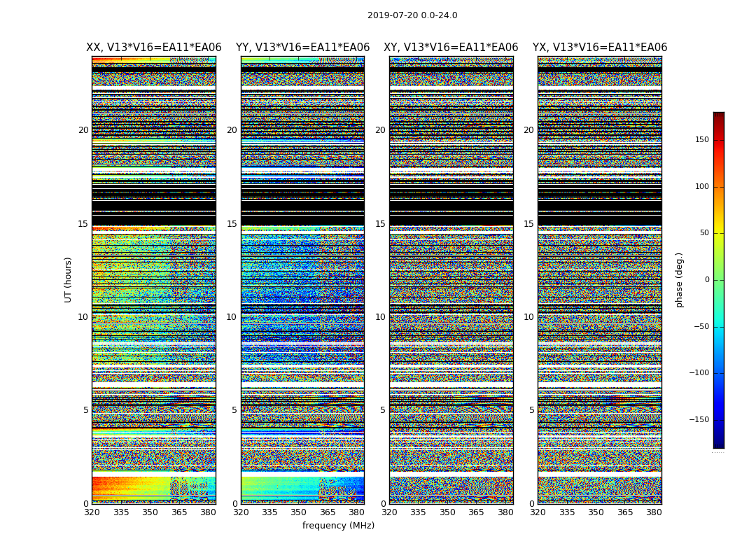Click the 365 frequency tick under YX panel

[x=625, y=512]
